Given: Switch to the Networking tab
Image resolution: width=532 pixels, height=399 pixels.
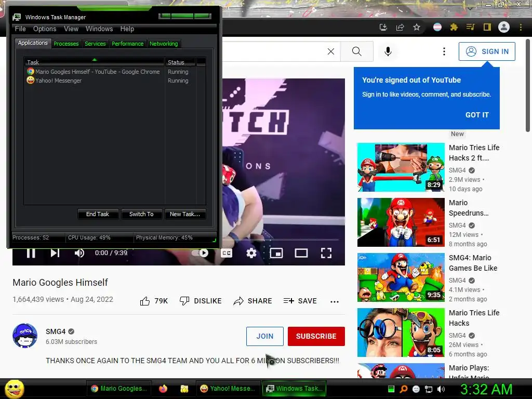Looking at the screenshot, I should 164,44.
